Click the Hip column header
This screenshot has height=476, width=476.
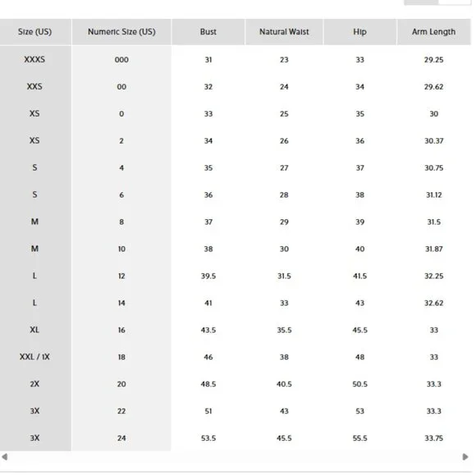coord(360,32)
